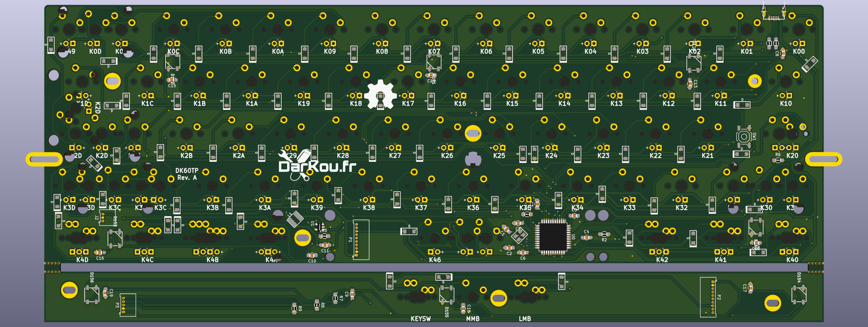Click the K23 switch label
Viewport: 868px width, 327px height.
603,156
